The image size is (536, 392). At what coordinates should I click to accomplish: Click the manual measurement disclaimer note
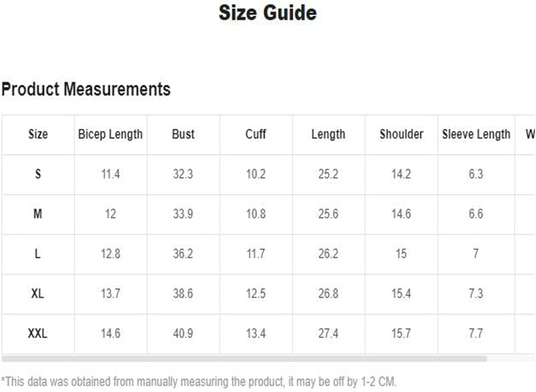[199, 381]
